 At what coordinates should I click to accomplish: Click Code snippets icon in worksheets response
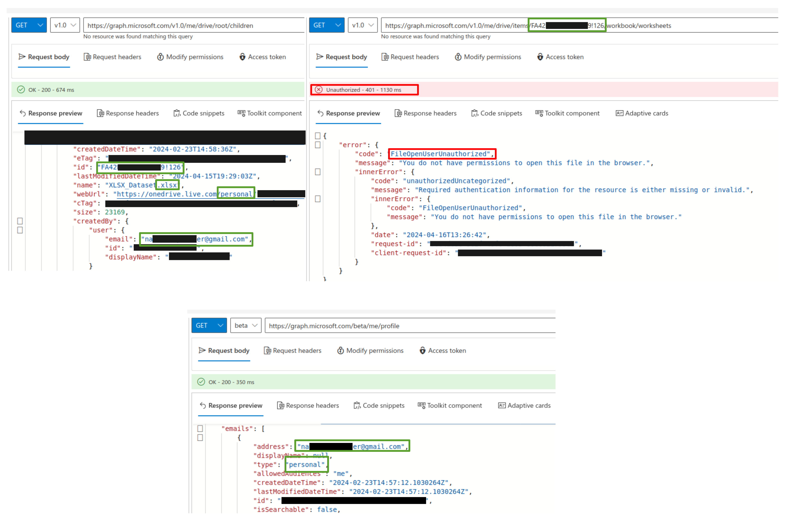pos(474,113)
